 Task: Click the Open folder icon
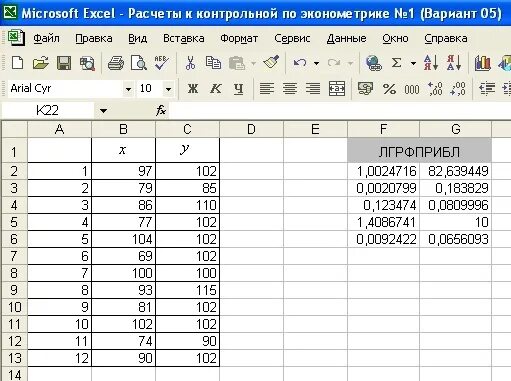[41, 63]
